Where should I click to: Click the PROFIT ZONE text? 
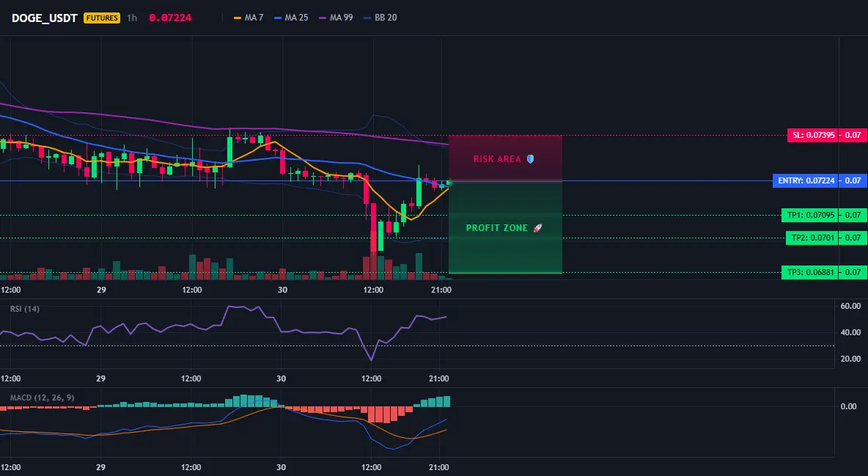496,228
